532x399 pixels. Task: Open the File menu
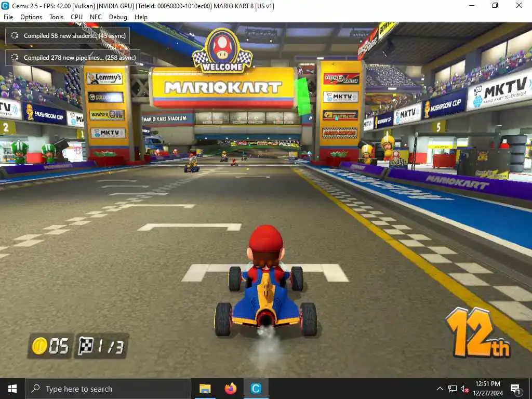(x=8, y=17)
